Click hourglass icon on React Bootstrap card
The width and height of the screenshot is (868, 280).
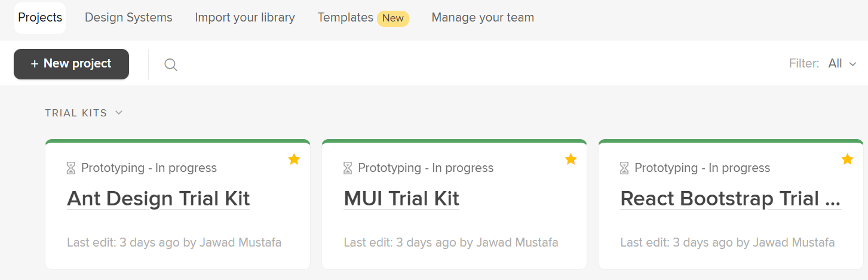pos(624,168)
